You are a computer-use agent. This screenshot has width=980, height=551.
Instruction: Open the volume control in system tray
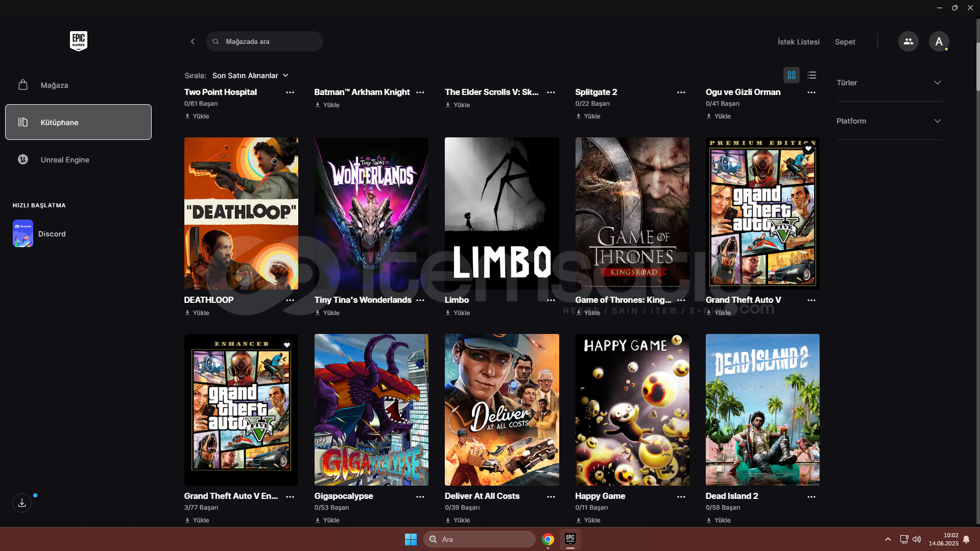pyautogui.click(x=917, y=539)
